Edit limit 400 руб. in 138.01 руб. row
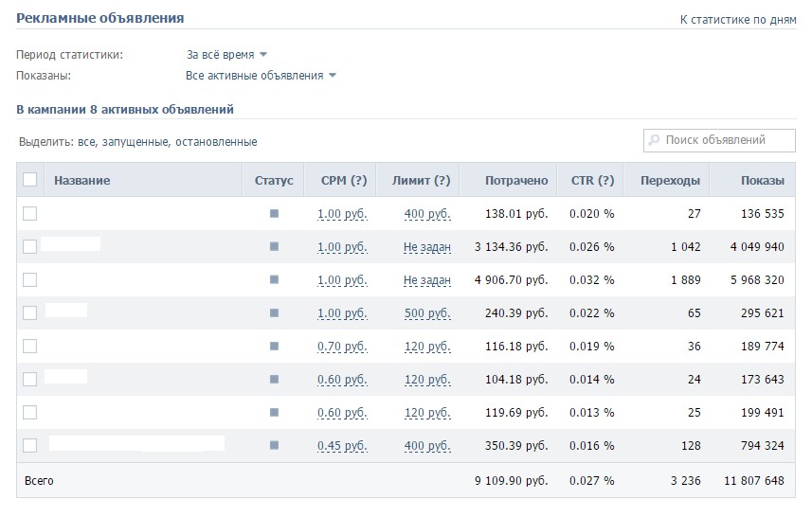The image size is (812, 517). click(427, 214)
